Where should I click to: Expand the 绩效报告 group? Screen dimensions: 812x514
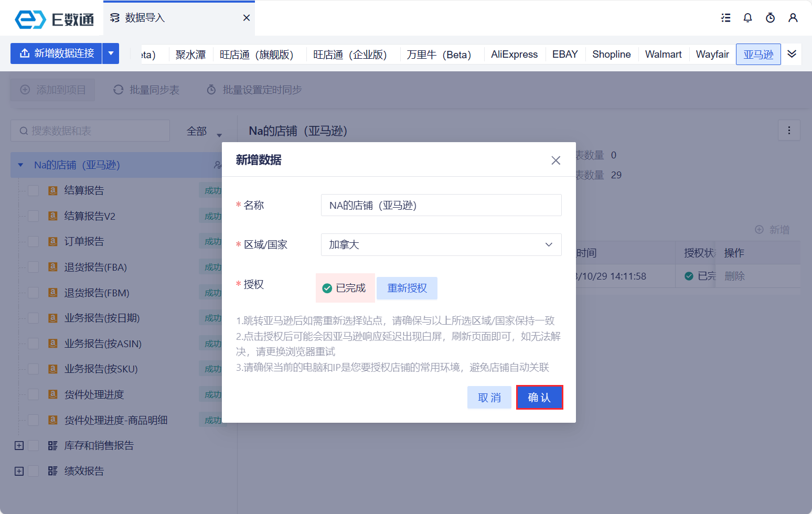click(19, 471)
